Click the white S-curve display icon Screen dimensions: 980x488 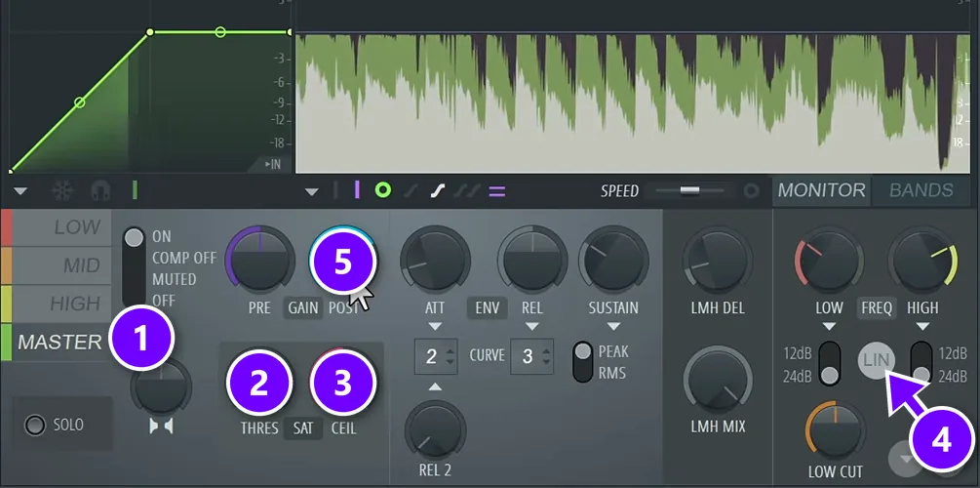point(437,191)
